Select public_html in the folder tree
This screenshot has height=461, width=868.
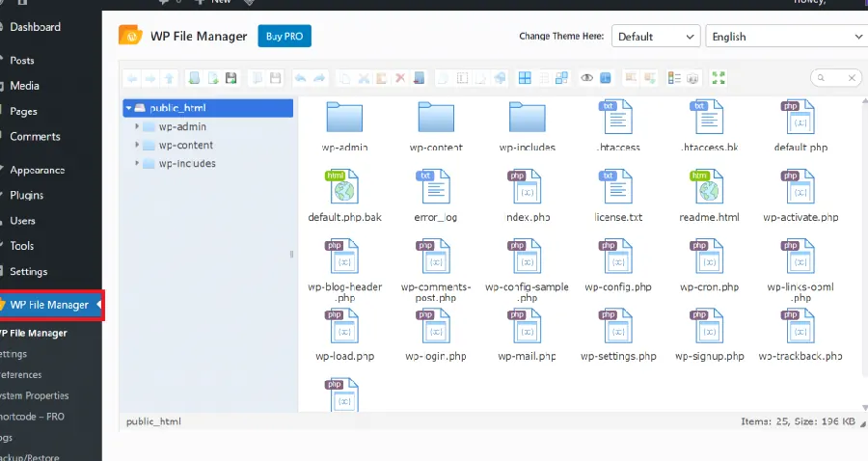coord(207,108)
